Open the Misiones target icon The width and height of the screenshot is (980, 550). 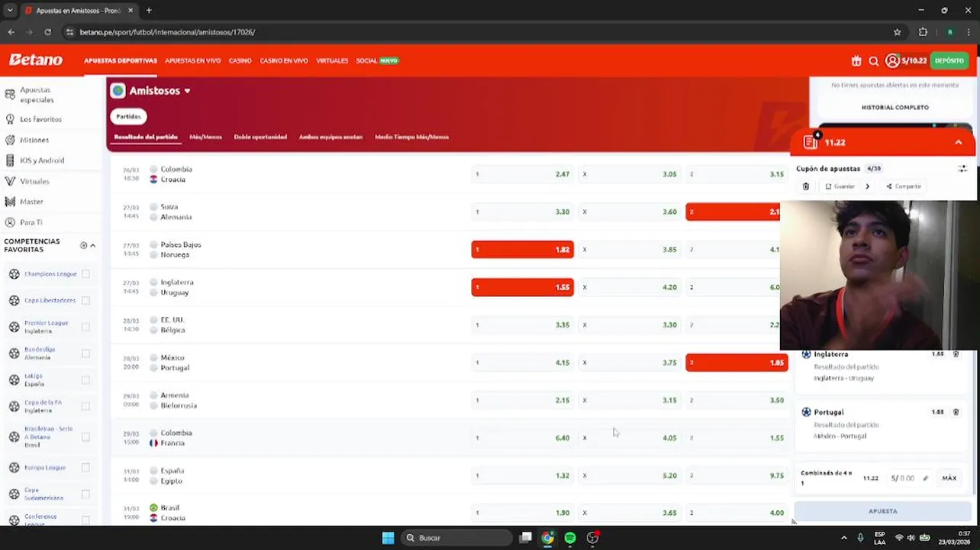(x=10, y=140)
